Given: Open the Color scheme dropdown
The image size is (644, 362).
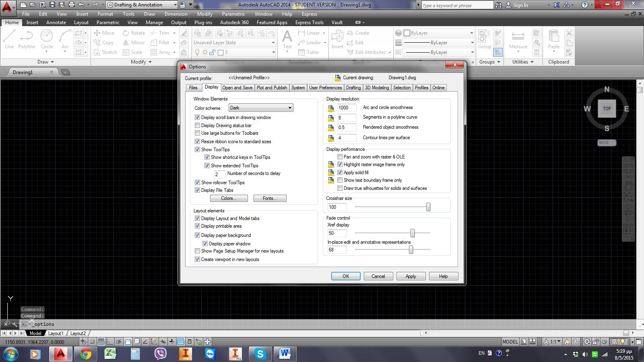Looking at the screenshot, I should point(261,108).
